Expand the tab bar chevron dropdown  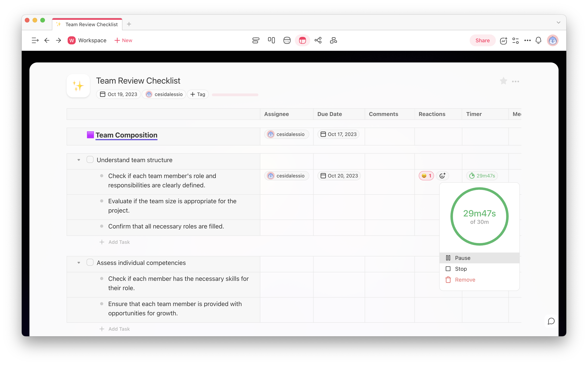(558, 22)
